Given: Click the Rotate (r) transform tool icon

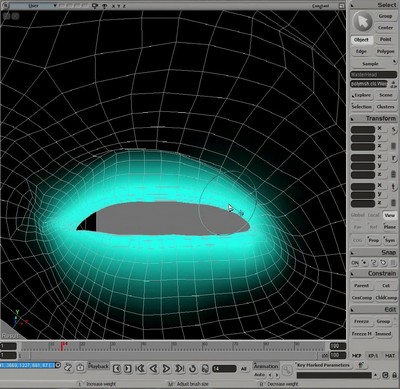Looking at the screenshot, I should point(394,158).
